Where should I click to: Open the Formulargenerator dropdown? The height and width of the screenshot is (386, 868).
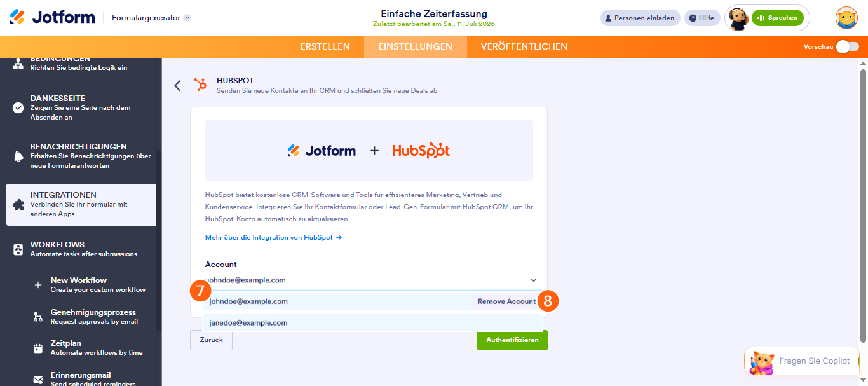151,18
